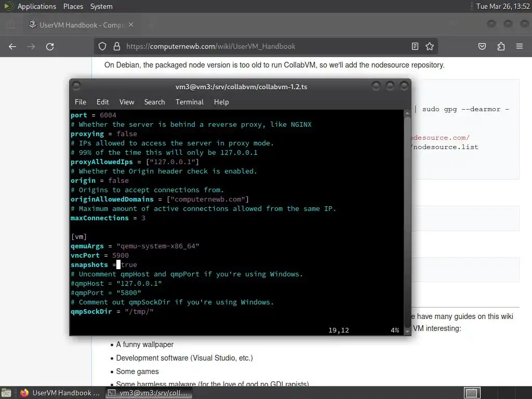Click the padlock site security icon
Viewport: 532px width, 399px height.
point(117,46)
